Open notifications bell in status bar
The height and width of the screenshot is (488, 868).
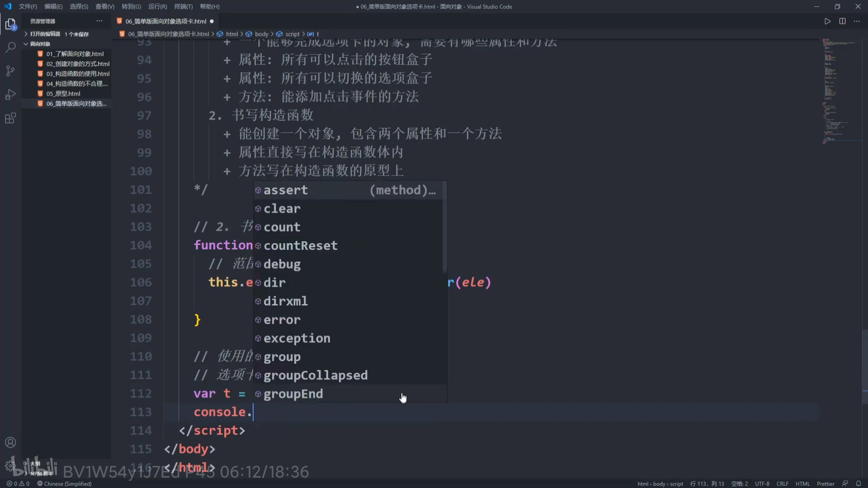coord(858,483)
